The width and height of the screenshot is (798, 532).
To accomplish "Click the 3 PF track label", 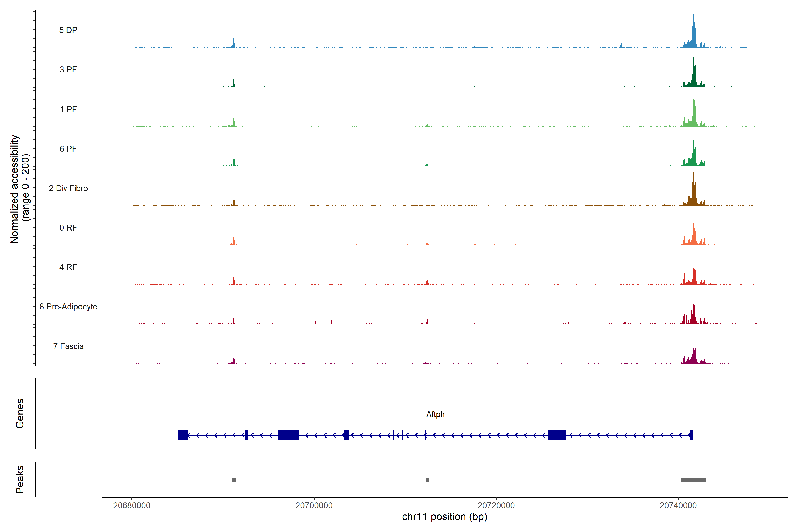I will point(68,70).
